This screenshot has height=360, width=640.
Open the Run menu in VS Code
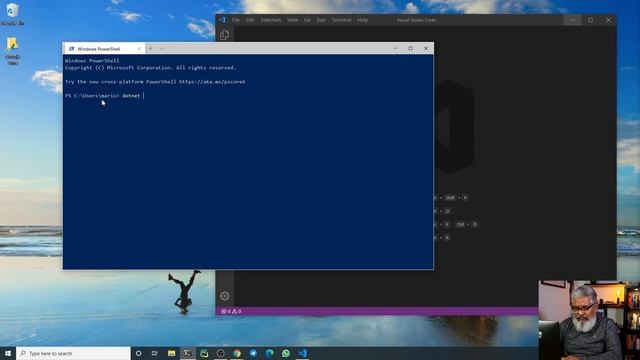tap(321, 20)
